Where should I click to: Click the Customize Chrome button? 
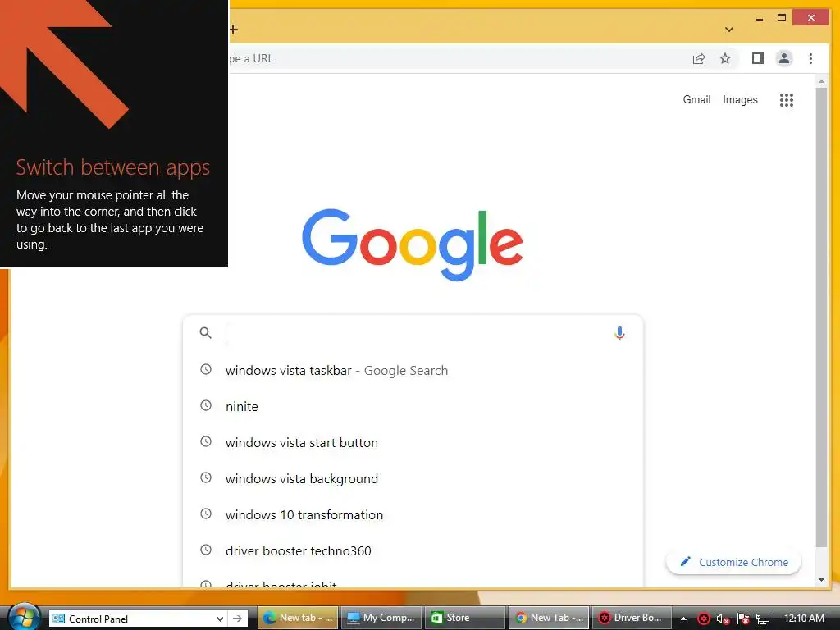pos(733,562)
